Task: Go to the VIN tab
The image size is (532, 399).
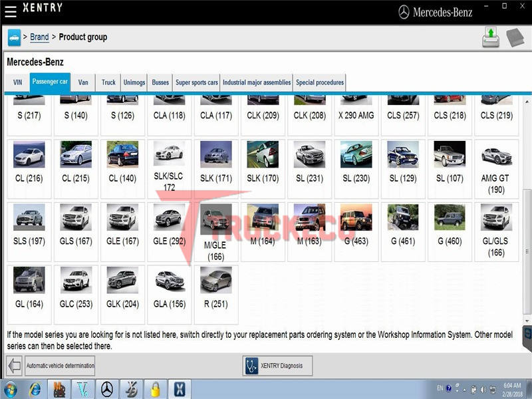Action: pos(17,82)
